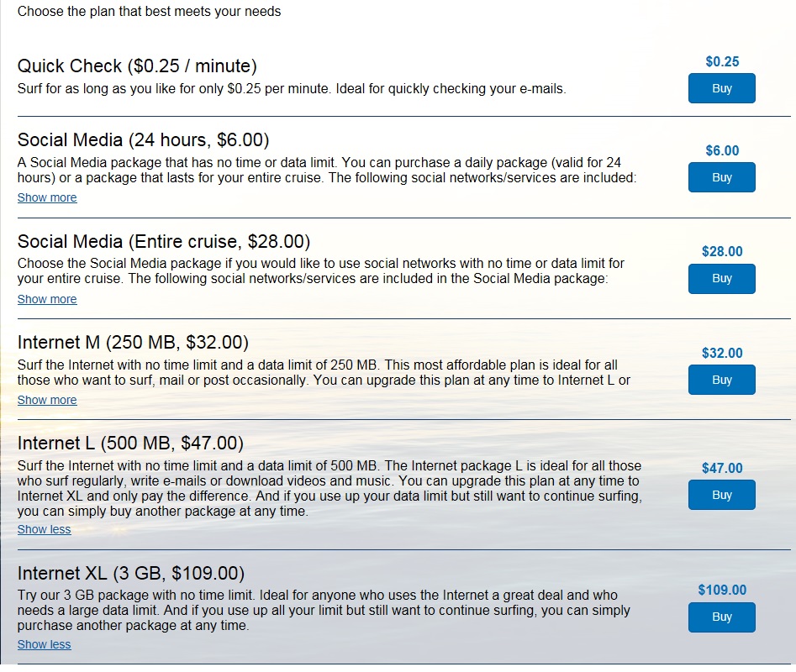Expand Show more under Internet M
The height and width of the screenshot is (672, 796).
point(47,400)
